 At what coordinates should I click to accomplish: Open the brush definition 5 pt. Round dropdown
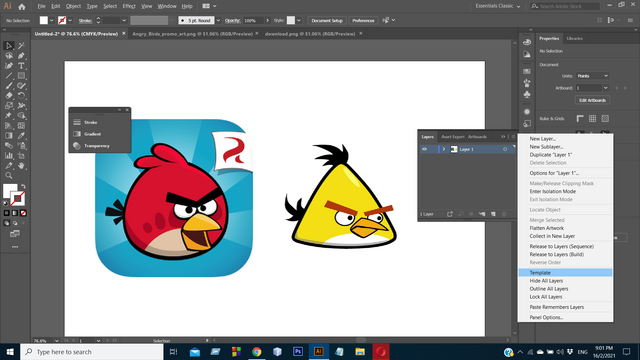218,20
